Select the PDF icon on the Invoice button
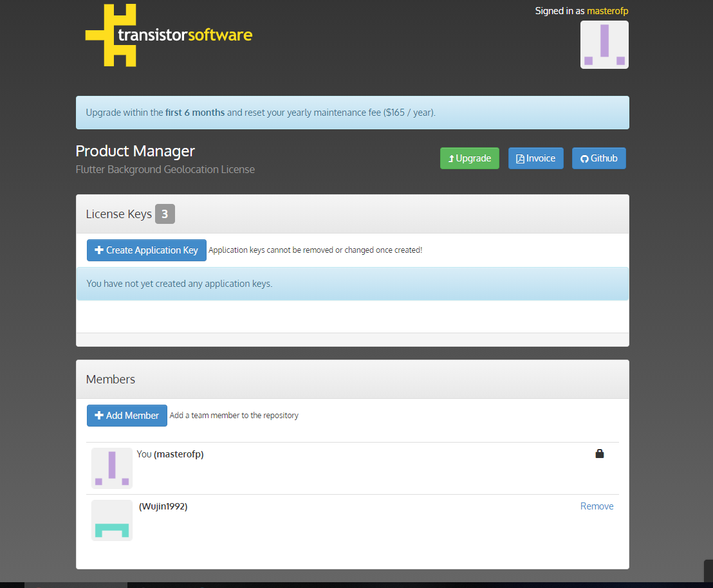713x588 pixels. point(519,158)
